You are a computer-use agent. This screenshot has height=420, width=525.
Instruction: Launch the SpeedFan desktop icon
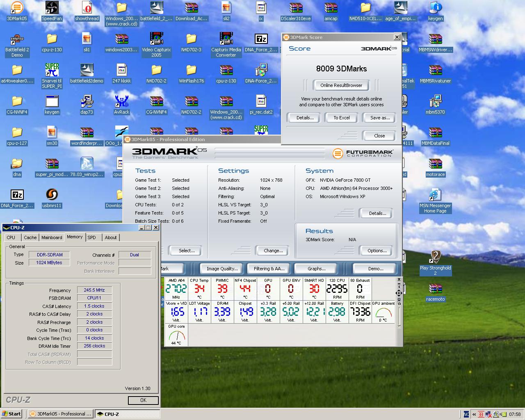(52, 11)
